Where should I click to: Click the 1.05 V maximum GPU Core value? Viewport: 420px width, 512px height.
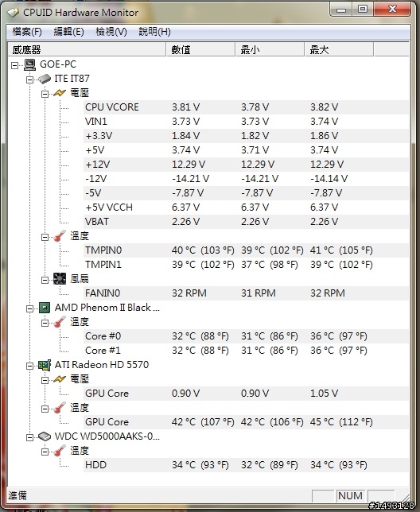324,394
